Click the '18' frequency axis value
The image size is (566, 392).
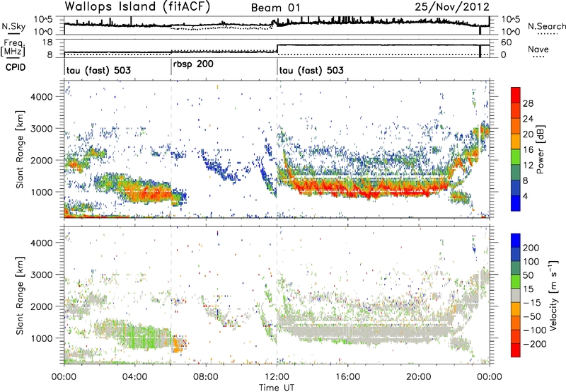tap(47, 42)
